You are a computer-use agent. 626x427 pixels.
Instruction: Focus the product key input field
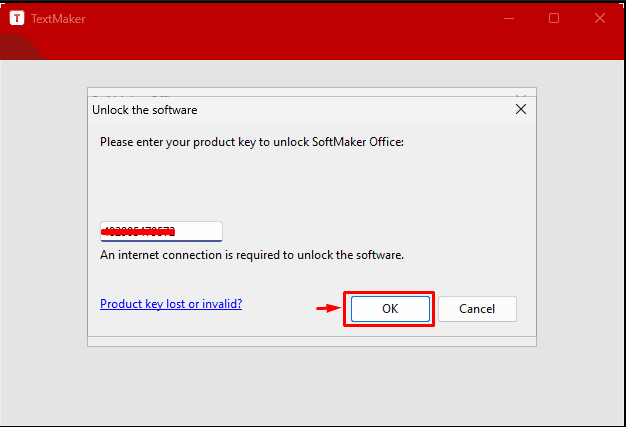coord(161,231)
